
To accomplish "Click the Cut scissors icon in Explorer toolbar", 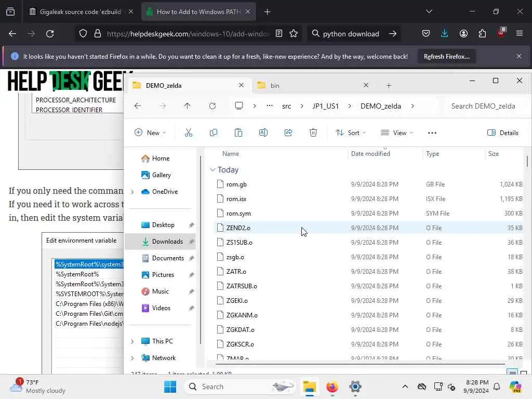I will 188,132.
